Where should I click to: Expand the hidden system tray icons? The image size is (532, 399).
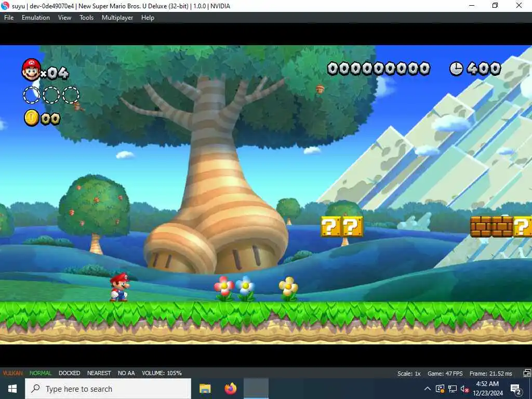428,389
